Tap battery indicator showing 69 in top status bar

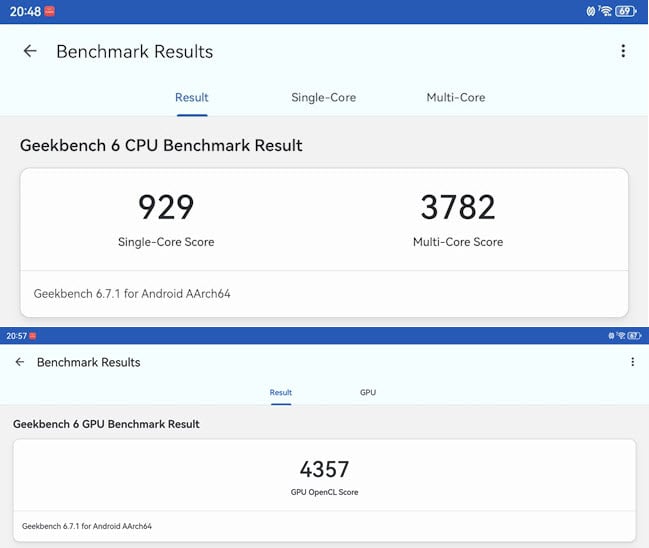pyautogui.click(x=625, y=11)
